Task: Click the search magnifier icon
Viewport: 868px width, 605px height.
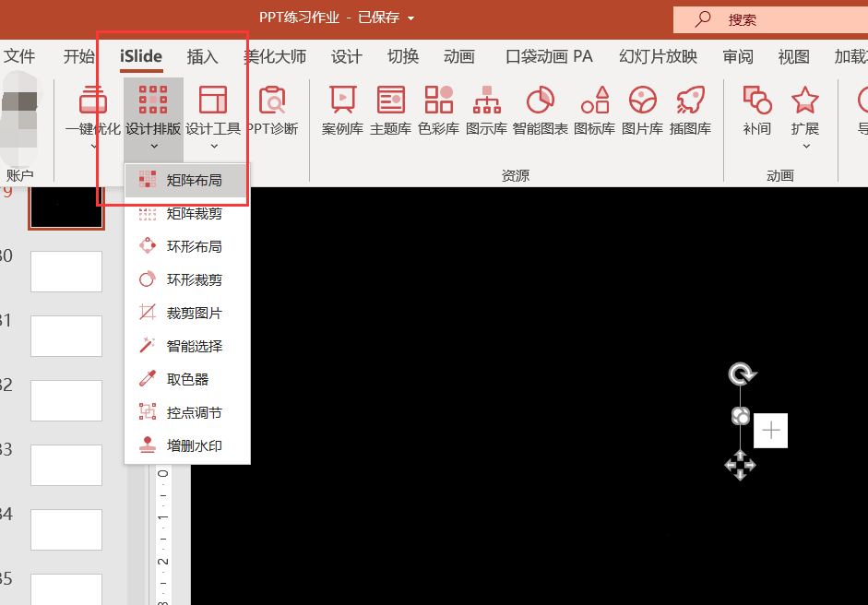Action: (x=703, y=18)
